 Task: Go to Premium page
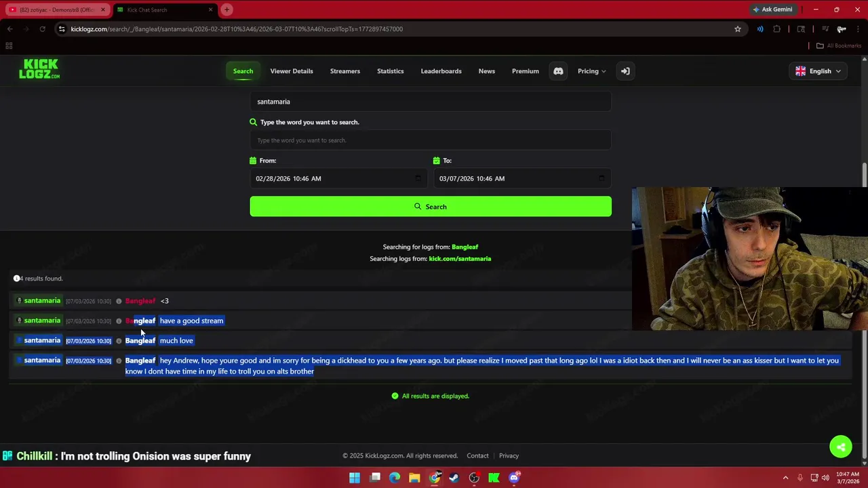pos(526,71)
